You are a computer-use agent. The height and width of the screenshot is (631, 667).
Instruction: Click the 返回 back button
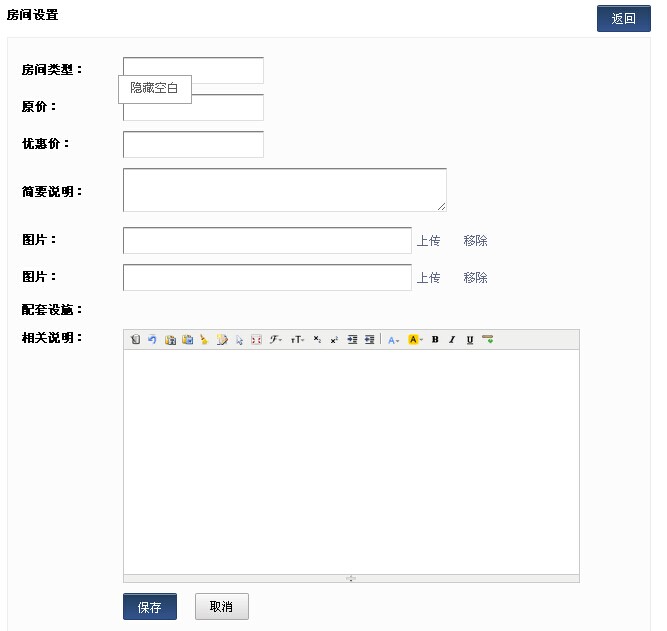(623, 18)
